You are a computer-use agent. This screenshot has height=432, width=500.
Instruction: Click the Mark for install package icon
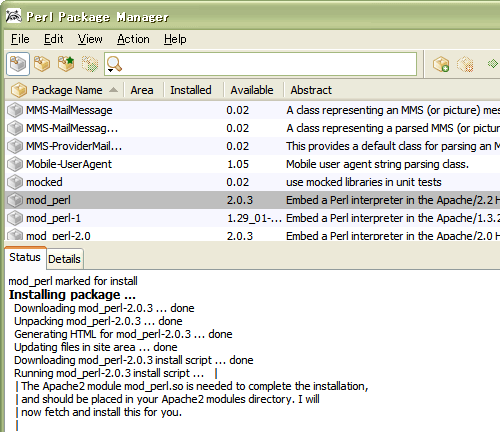tap(441, 64)
